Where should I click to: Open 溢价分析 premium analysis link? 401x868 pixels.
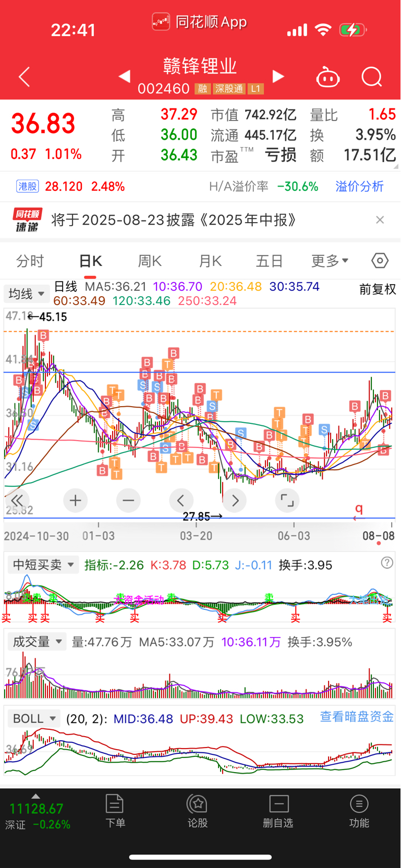point(359,187)
